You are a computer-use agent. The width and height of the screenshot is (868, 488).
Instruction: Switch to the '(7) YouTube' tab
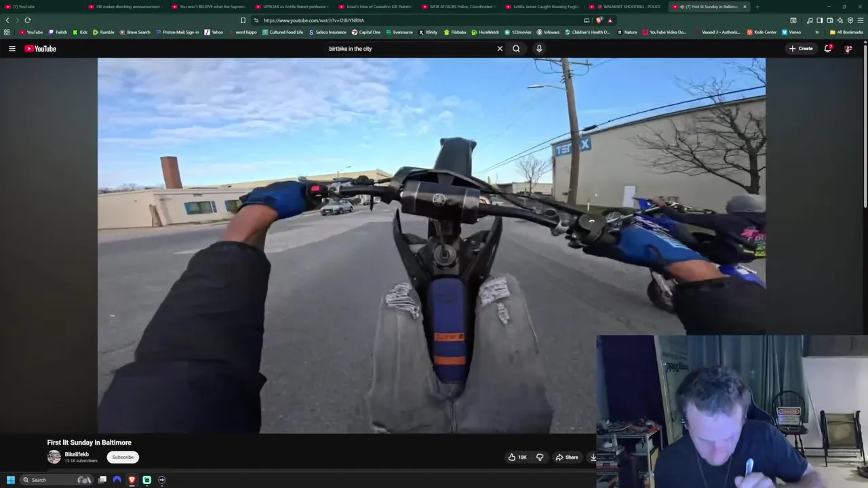pyautogui.click(x=41, y=7)
